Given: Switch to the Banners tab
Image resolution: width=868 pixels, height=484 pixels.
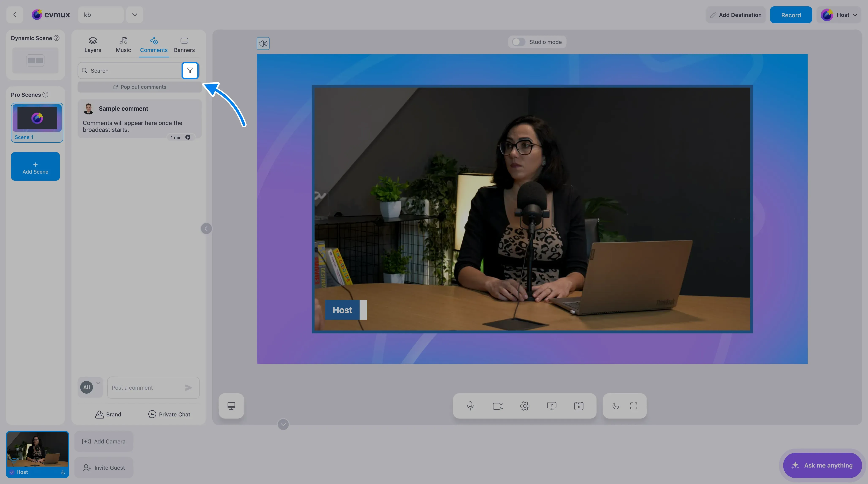Looking at the screenshot, I should point(184,45).
